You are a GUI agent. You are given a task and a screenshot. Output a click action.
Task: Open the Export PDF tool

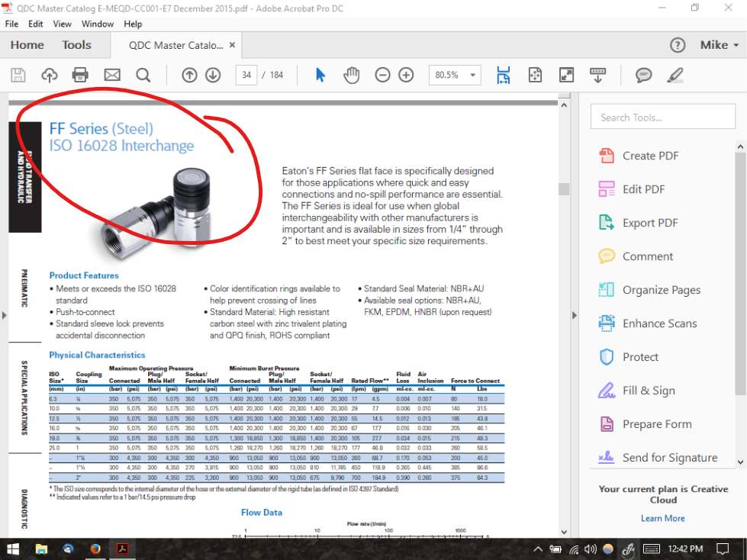tap(649, 223)
